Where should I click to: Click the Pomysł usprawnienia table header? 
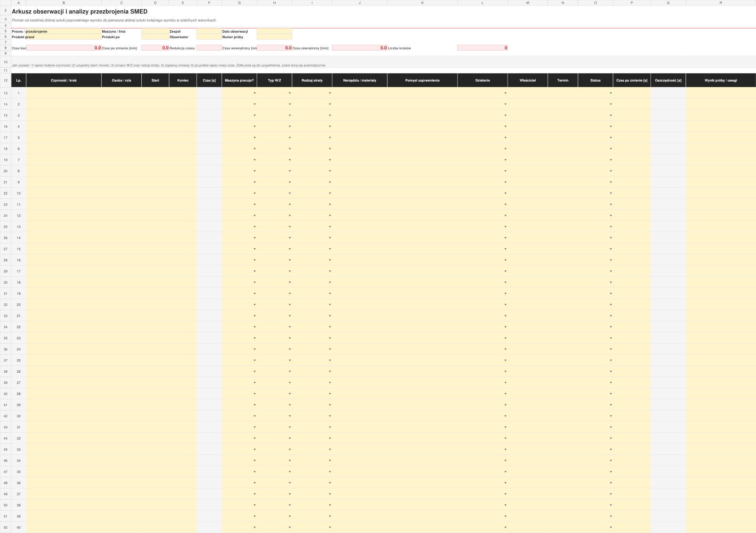[422, 80]
